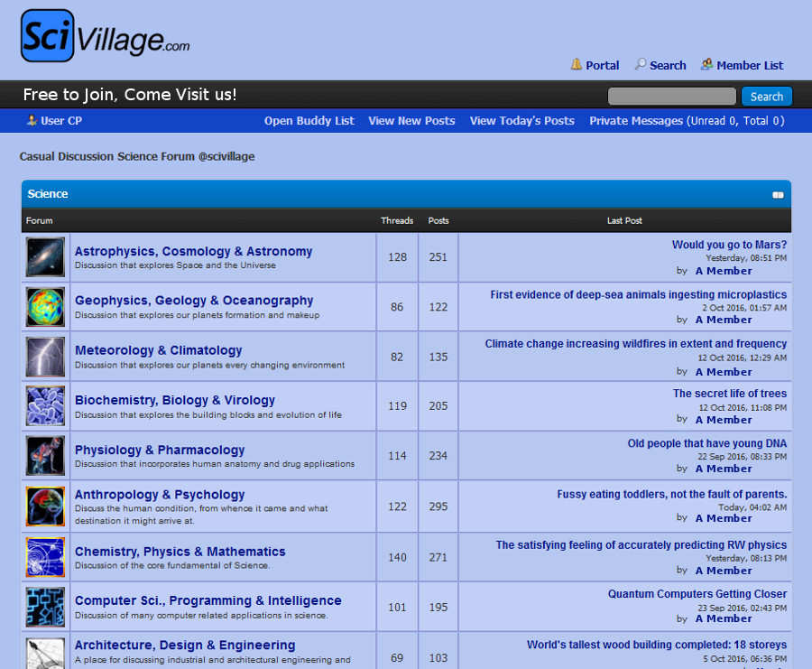Click the lightning icon for Meteorology & Climatology

tap(45, 356)
